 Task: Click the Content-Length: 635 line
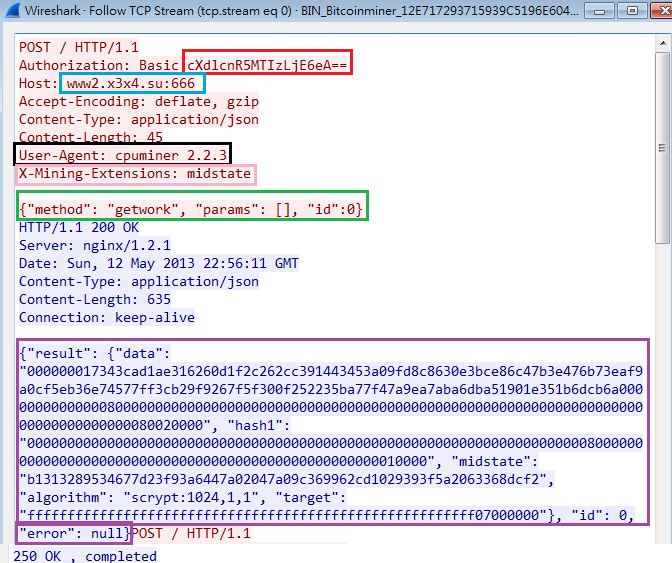coord(95,299)
